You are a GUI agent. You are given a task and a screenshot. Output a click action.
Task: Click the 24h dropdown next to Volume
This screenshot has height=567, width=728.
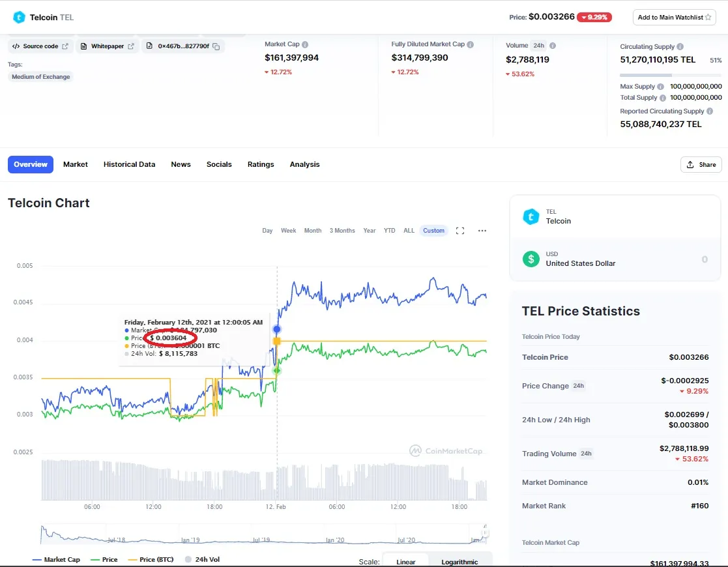pyautogui.click(x=538, y=46)
